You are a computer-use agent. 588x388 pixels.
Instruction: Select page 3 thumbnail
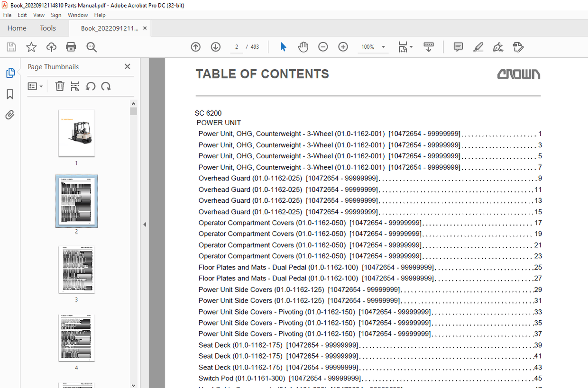point(76,269)
